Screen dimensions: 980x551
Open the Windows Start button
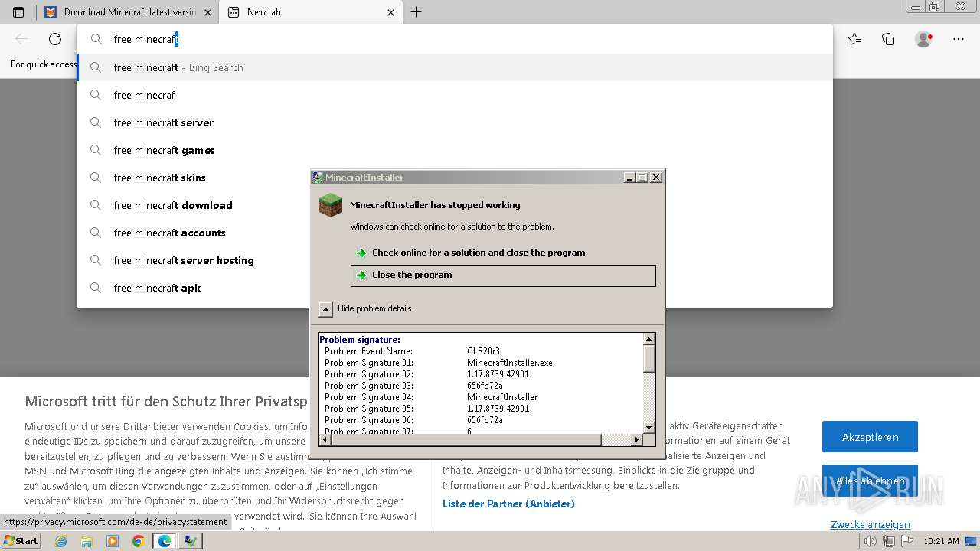coord(21,541)
